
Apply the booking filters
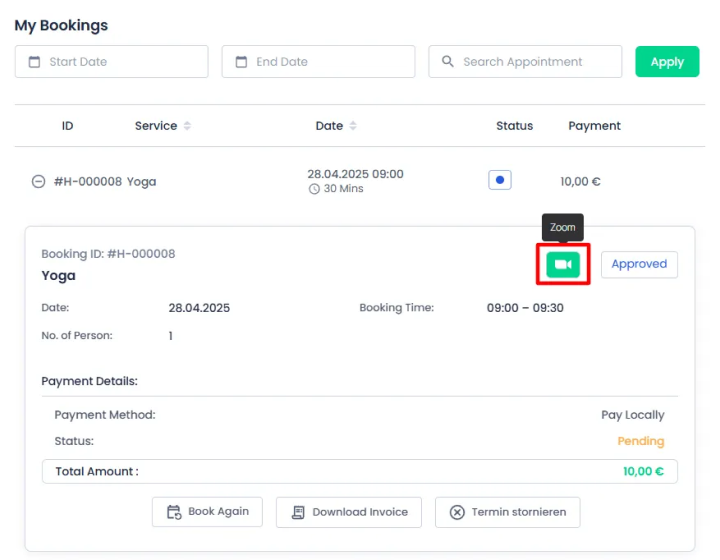(x=667, y=62)
